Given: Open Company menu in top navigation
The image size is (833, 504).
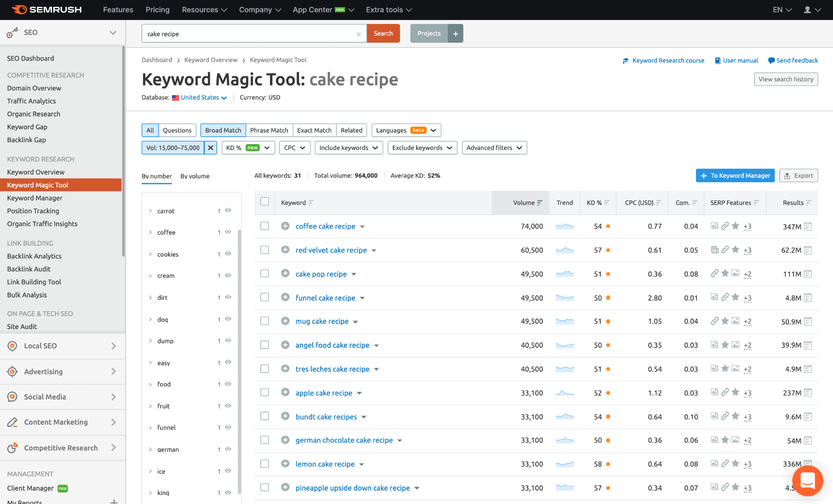Looking at the screenshot, I should coord(260,10).
